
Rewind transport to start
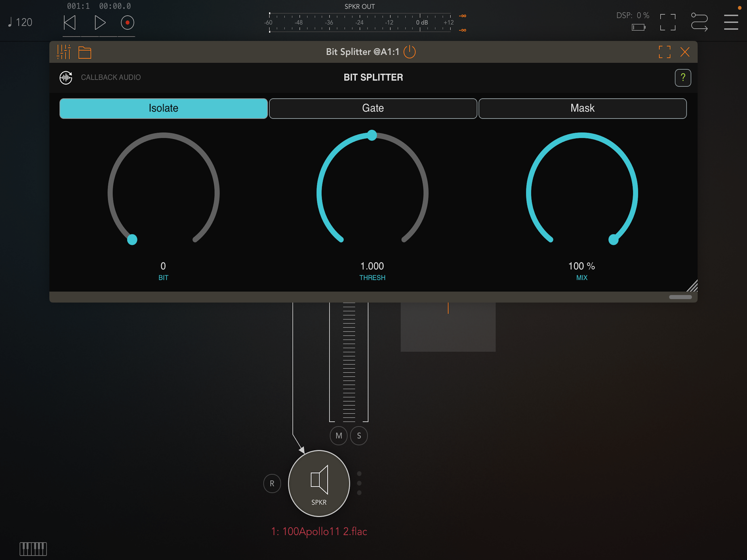click(x=69, y=23)
